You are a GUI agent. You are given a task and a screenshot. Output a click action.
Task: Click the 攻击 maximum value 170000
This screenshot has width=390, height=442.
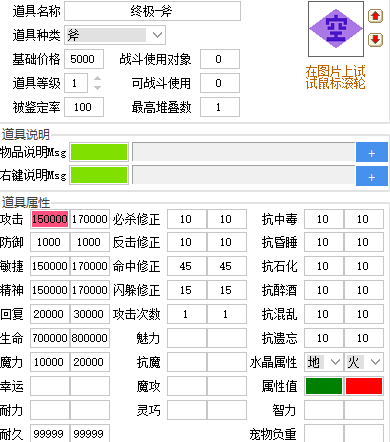90,219
